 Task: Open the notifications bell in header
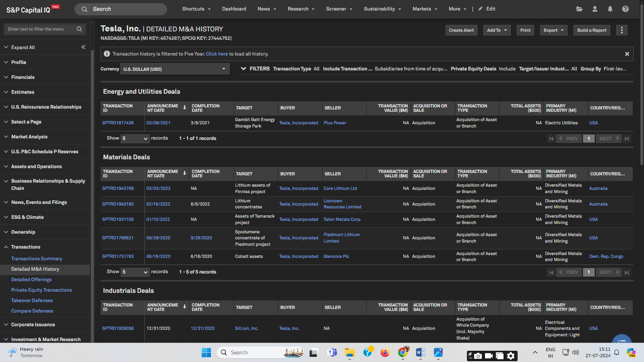click(x=610, y=9)
